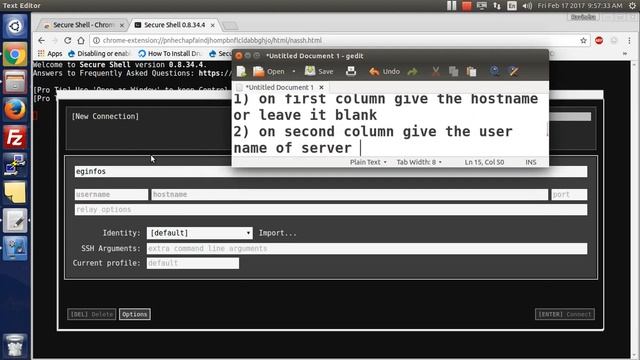The image size is (640, 360).
Task: Click the relay options field
Action: pyautogui.click(x=331, y=209)
